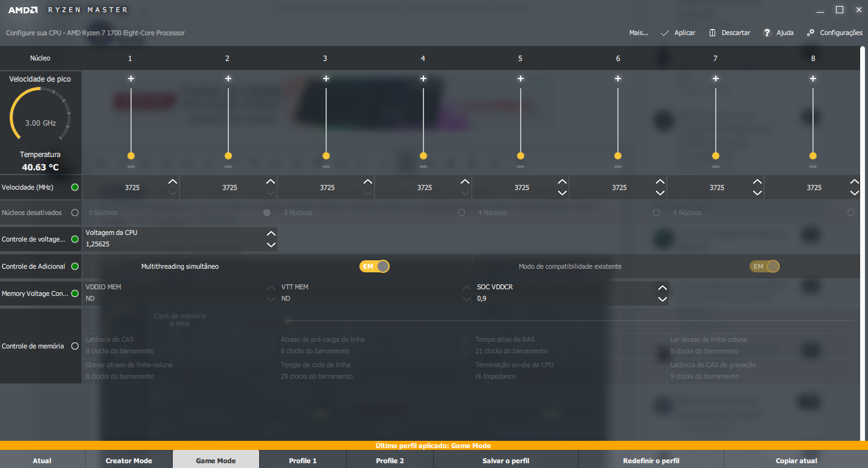Decrease core 8 speed with down arrow
This screenshot has height=468, width=868.
click(x=854, y=193)
